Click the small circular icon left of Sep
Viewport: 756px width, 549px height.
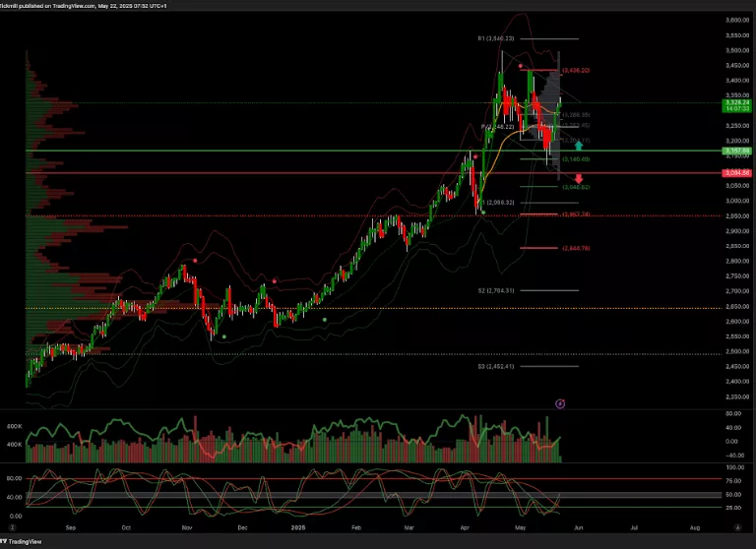click(14, 527)
